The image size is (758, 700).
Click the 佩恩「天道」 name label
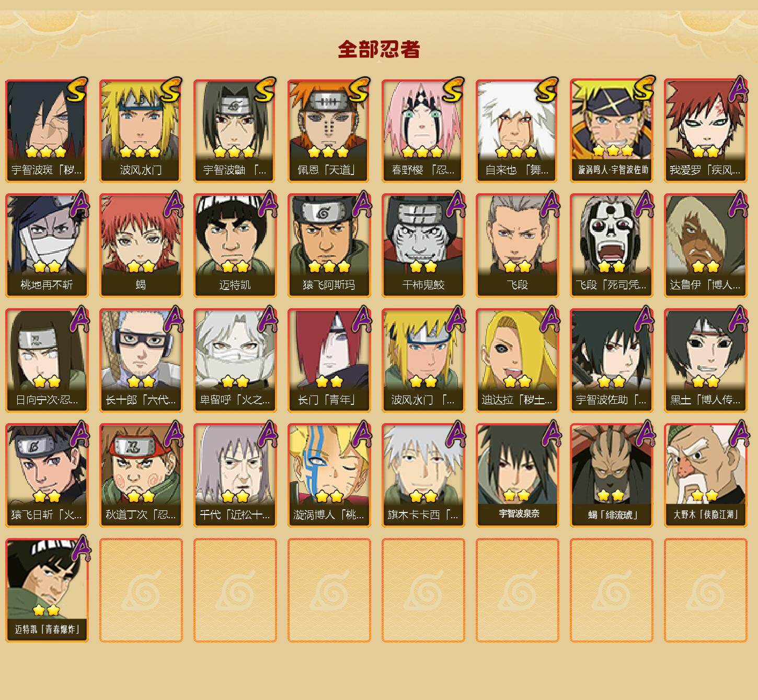tap(329, 170)
